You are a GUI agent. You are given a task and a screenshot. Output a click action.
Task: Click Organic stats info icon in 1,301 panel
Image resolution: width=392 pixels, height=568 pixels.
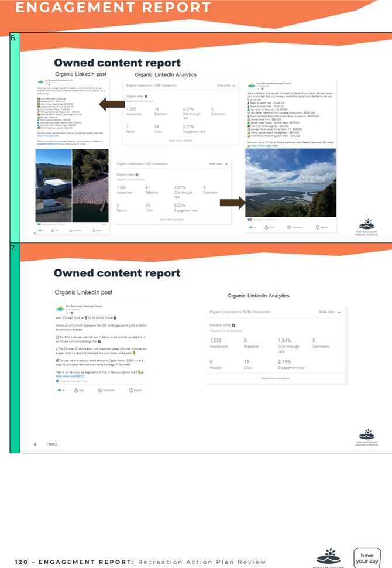(x=136, y=174)
